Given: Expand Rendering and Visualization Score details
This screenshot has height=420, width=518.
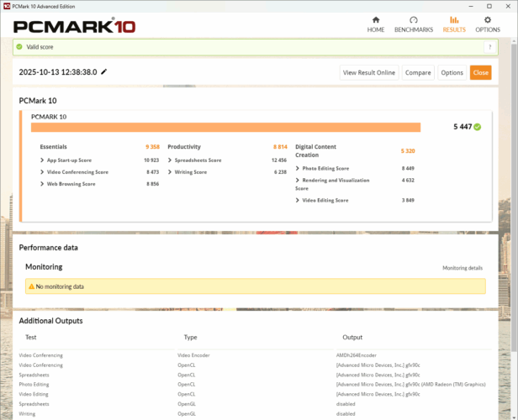Looking at the screenshot, I should [298, 180].
